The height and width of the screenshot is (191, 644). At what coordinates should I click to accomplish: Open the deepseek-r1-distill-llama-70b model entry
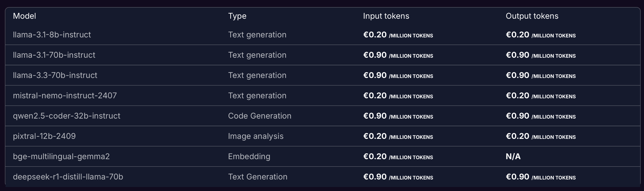click(68, 177)
